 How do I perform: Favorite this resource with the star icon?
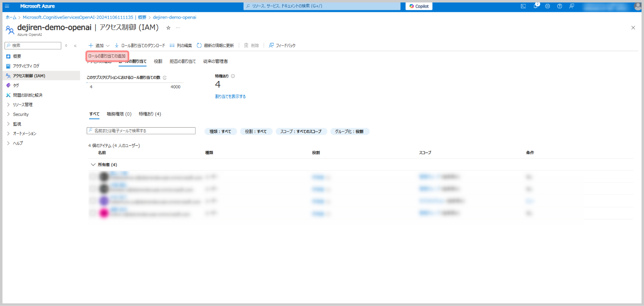tap(168, 28)
